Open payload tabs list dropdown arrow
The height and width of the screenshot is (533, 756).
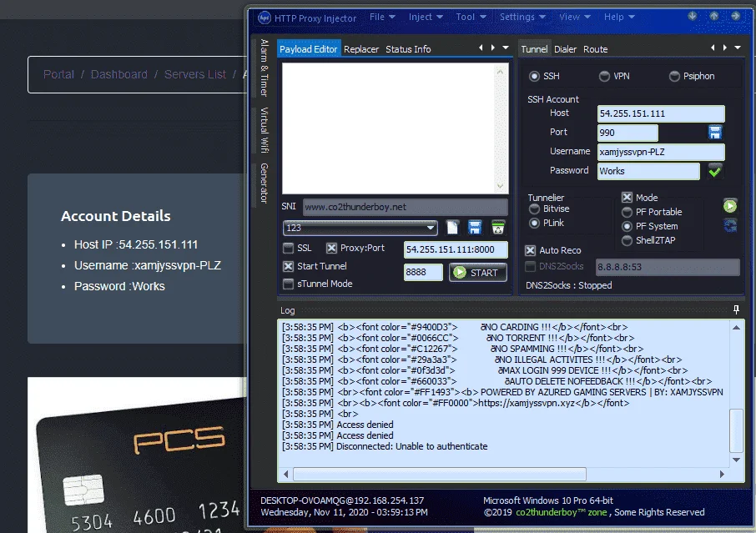(x=506, y=48)
